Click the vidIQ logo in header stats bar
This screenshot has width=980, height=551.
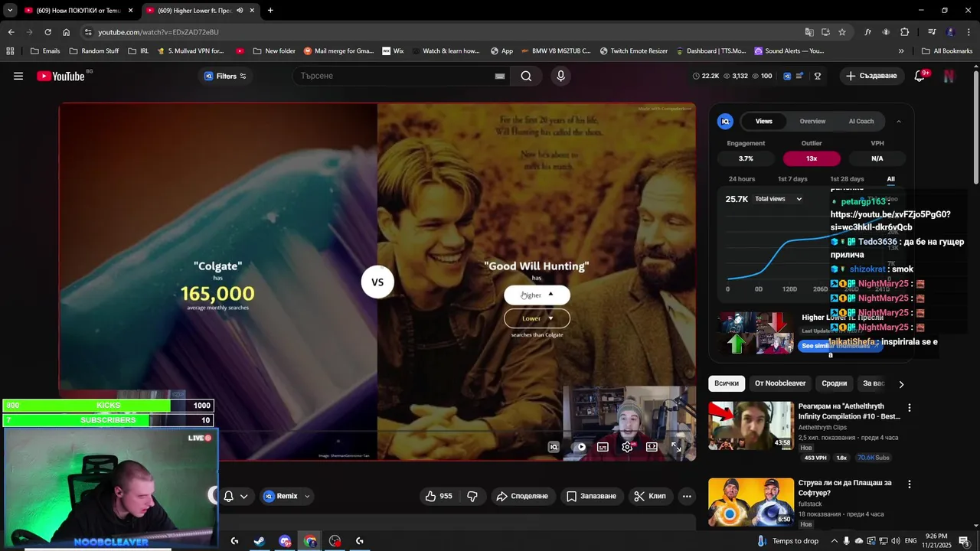pyautogui.click(x=786, y=76)
